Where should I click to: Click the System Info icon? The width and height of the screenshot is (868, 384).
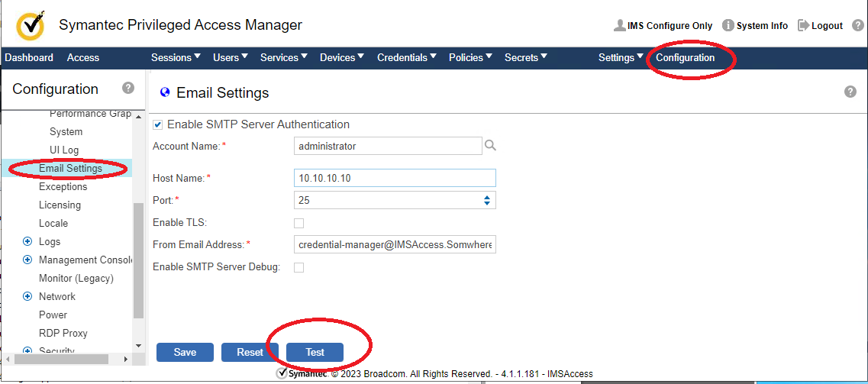(728, 25)
